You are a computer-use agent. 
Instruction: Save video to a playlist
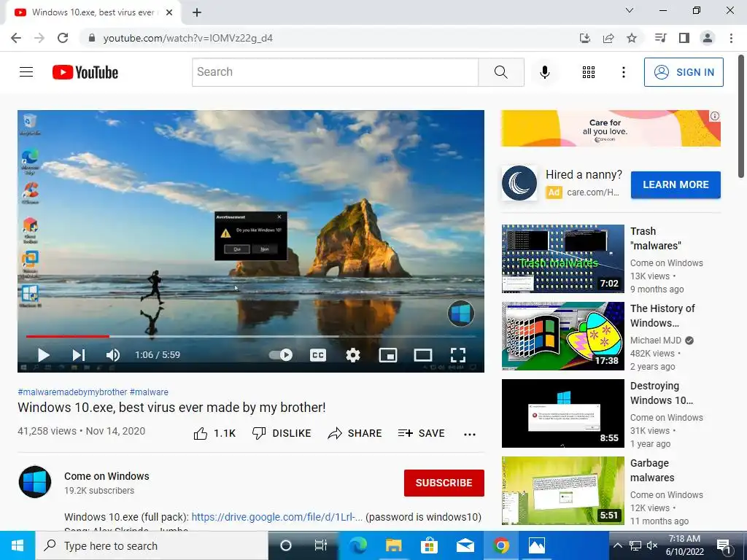[x=421, y=433]
